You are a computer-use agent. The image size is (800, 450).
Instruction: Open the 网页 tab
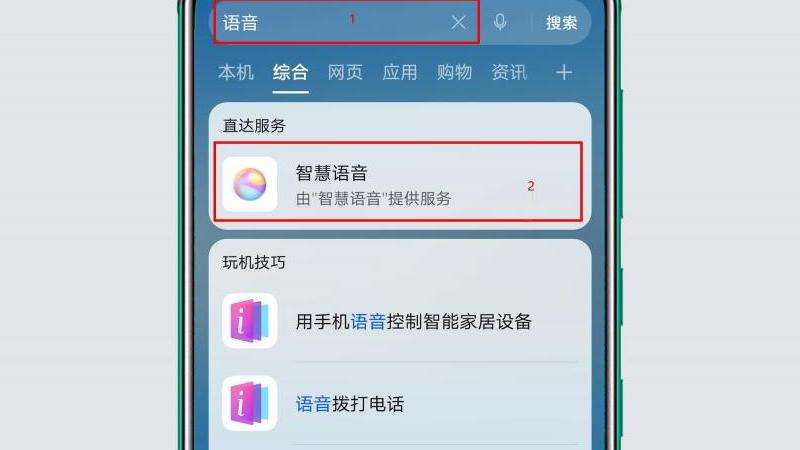[x=345, y=72]
